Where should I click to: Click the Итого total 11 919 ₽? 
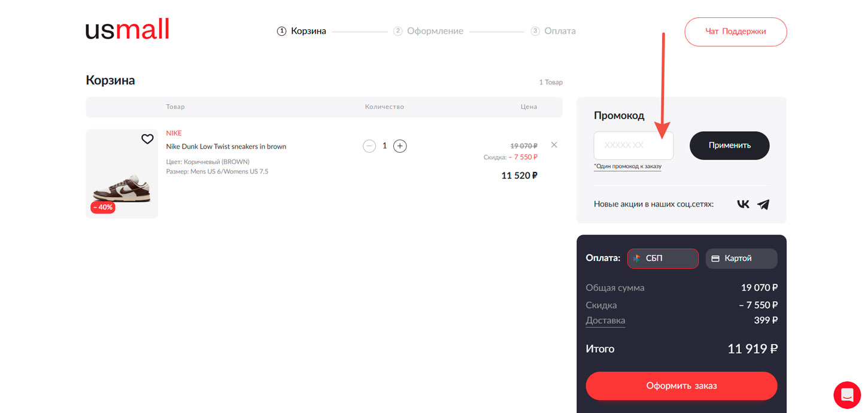coord(752,349)
